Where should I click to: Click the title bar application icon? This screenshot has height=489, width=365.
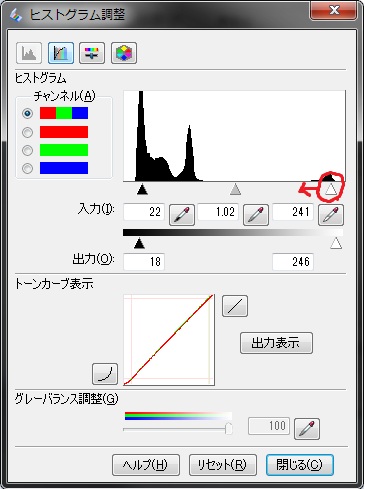coord(16,15)
